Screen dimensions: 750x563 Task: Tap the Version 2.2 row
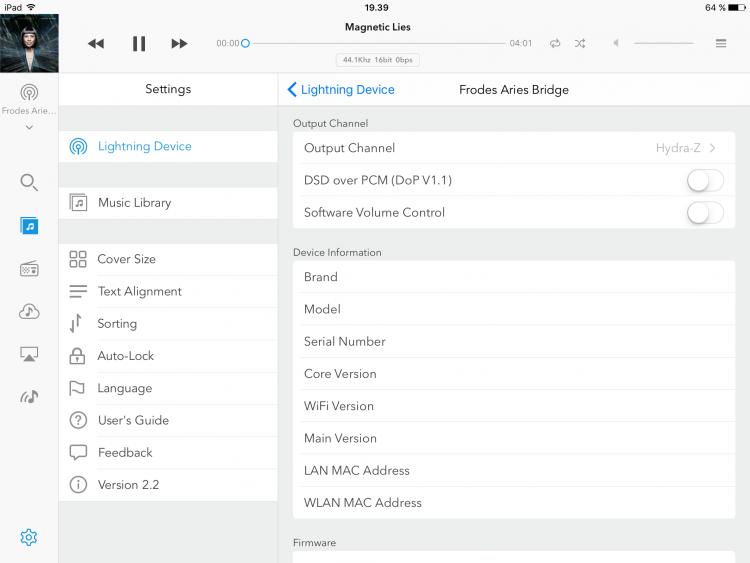coord(168,485)
